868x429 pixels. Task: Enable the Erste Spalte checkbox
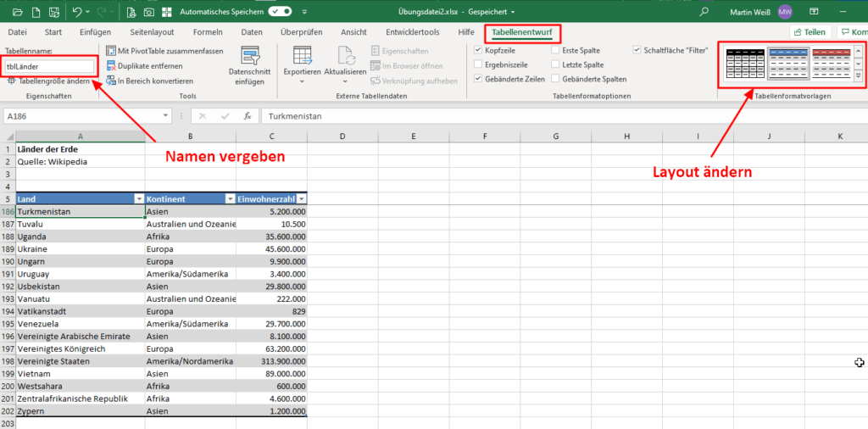pos(555,50)
